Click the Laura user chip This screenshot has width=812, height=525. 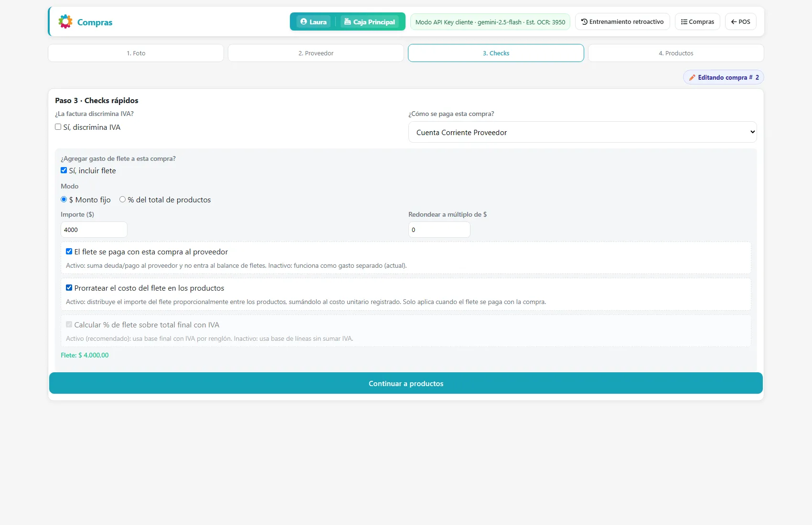click(313, 21)
